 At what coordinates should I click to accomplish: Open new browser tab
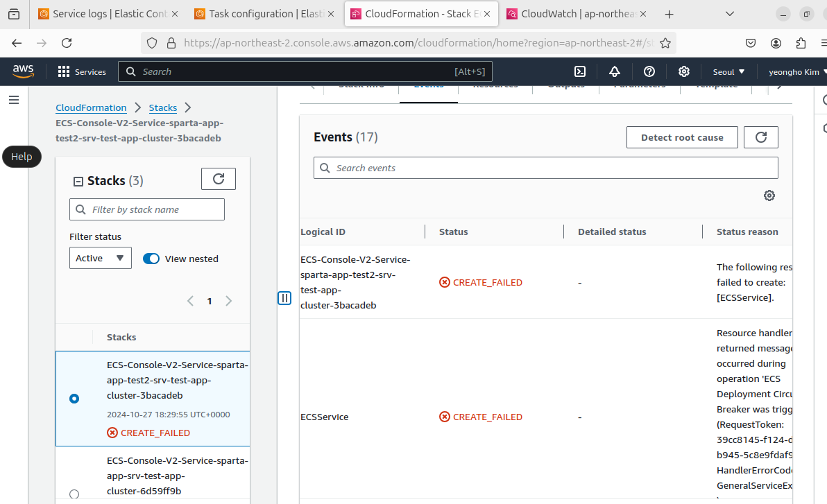click(669, 15)
